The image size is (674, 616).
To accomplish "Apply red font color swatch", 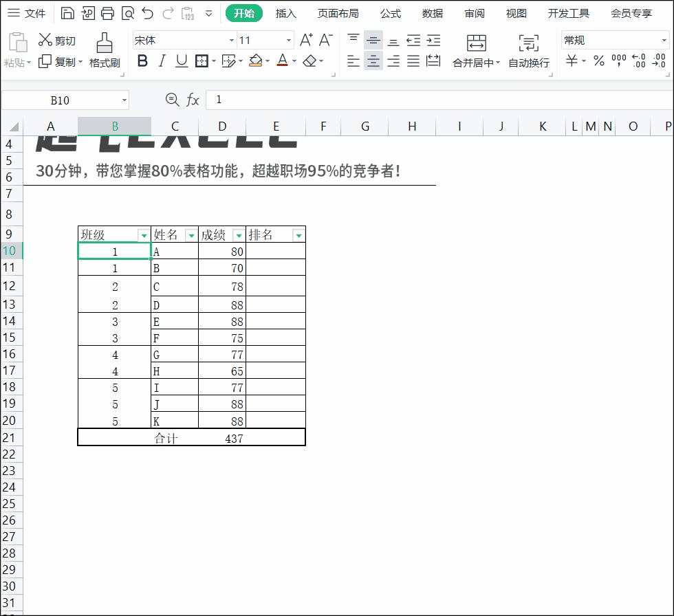I will [283, 60].
